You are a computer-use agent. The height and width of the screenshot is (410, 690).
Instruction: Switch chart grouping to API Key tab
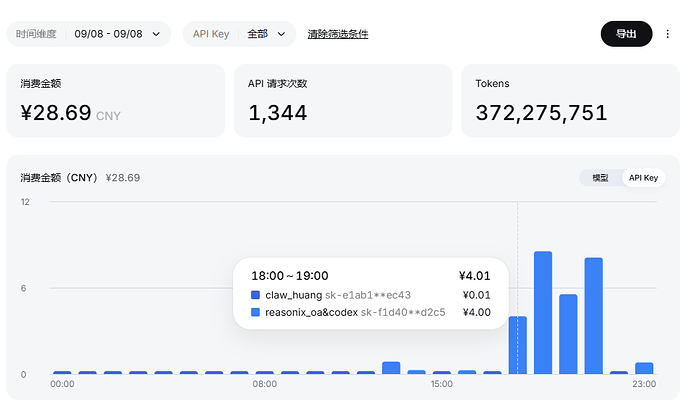(643, 178)
